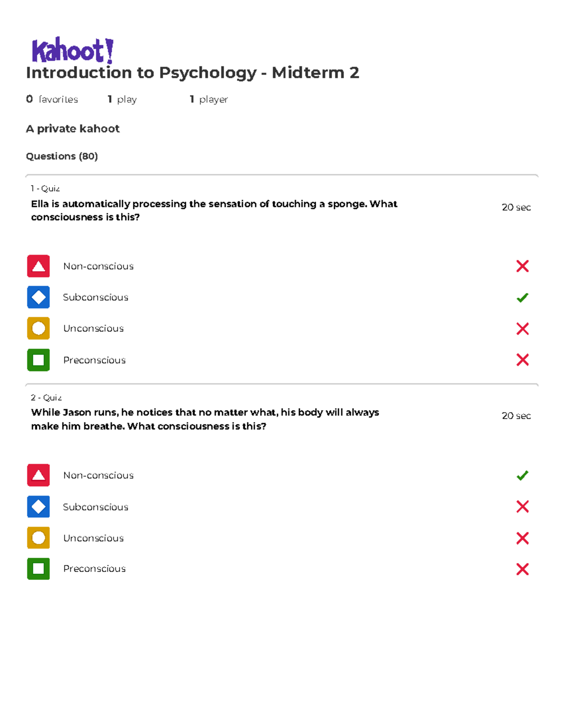Click the Questions (80) heading
The width and height of the screenshot is (563, 728).
tap(62, 156)
